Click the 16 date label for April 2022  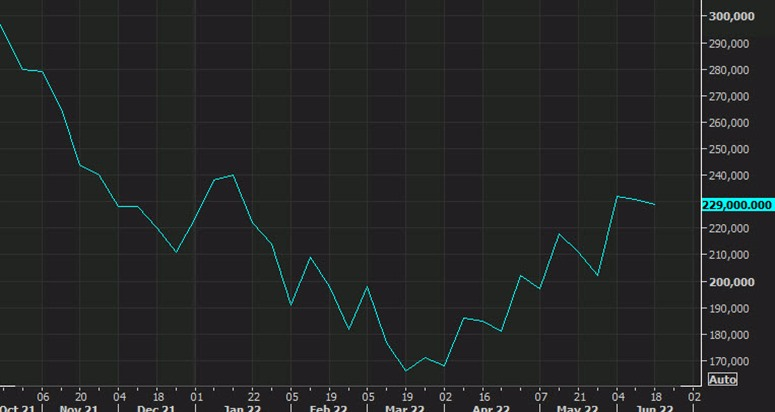484,397
